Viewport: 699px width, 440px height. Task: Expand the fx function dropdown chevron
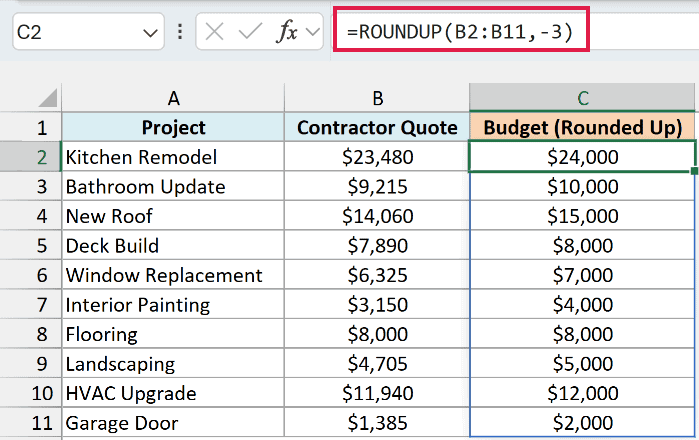coord(313,32)
